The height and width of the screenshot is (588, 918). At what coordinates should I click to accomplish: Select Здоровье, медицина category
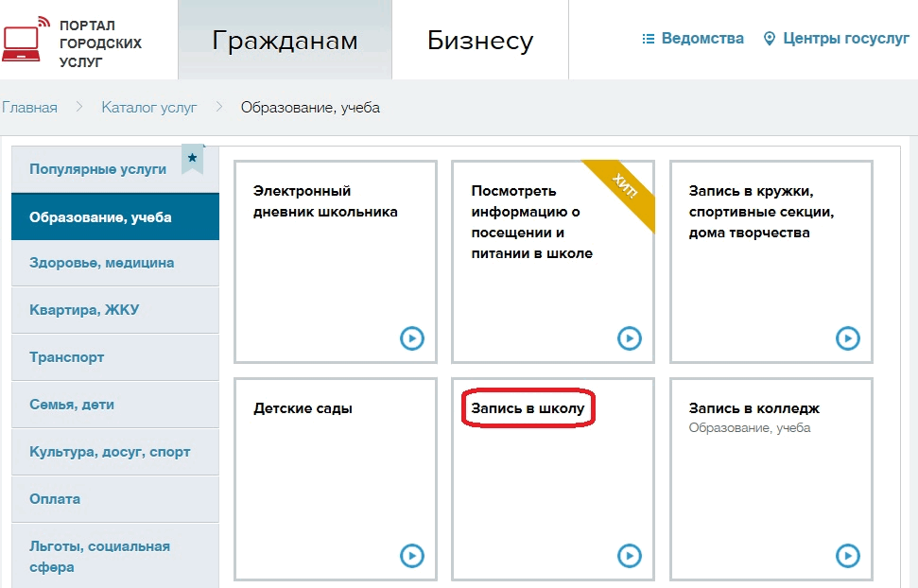pyautogui.click(x=102, y=263)
